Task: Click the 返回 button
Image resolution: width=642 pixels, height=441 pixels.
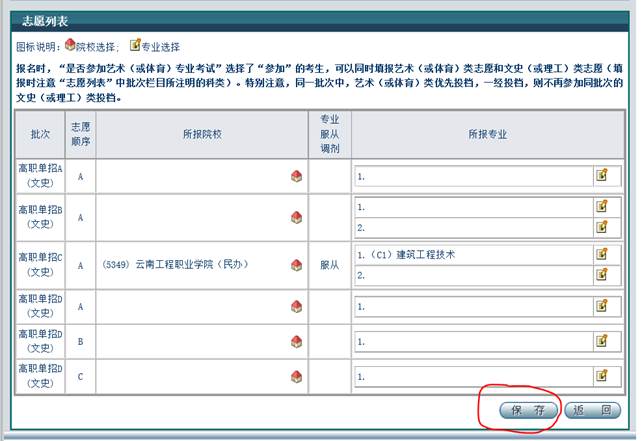Action: pyautogui.click(x=592, y=410)
